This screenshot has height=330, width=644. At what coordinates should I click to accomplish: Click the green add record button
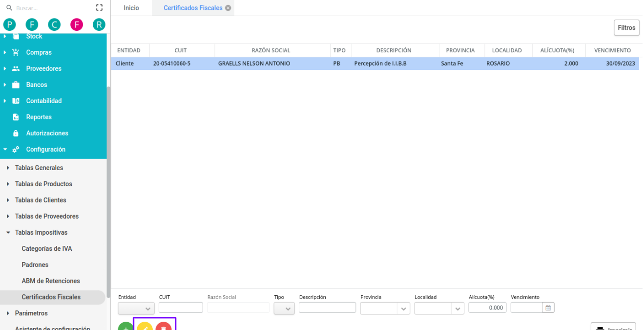[125, 326]
